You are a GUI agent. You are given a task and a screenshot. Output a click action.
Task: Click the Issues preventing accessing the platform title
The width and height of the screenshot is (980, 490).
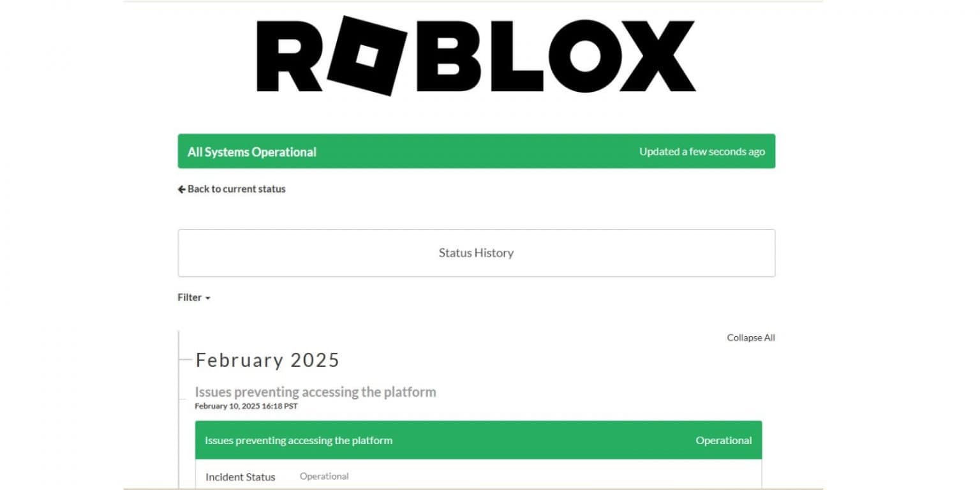click(x=315, y=392)
